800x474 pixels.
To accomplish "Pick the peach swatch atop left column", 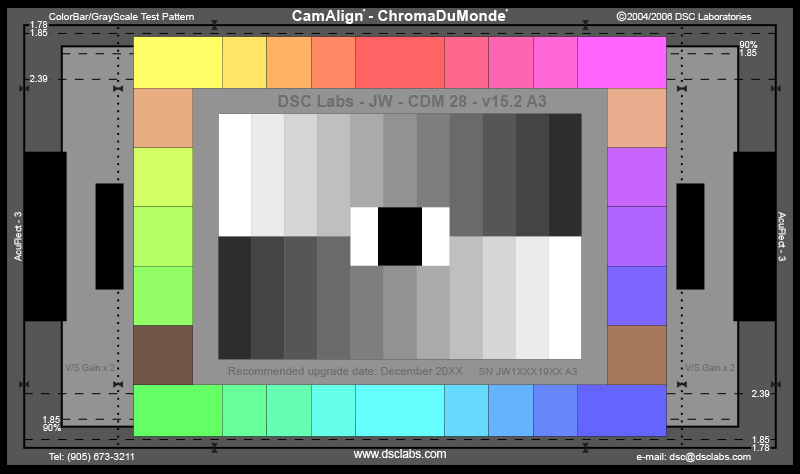I will pyautogui.click(x=163, y=118).
